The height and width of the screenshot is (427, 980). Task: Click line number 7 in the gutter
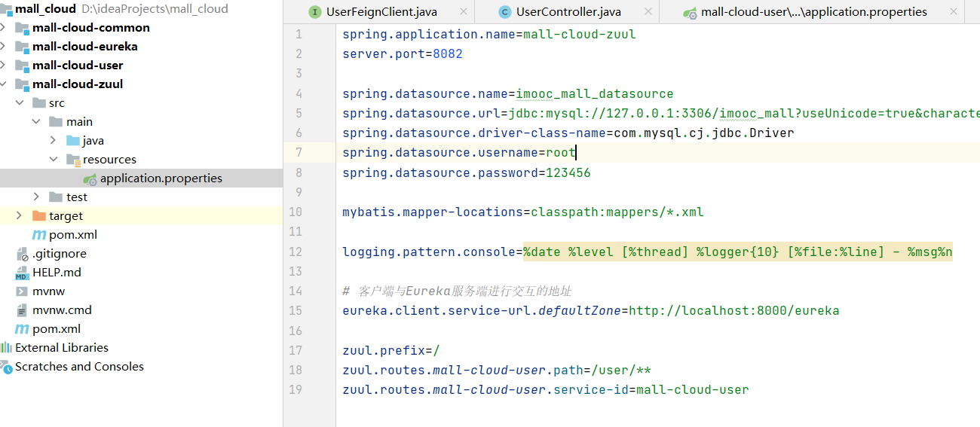(x=299, y=153)
